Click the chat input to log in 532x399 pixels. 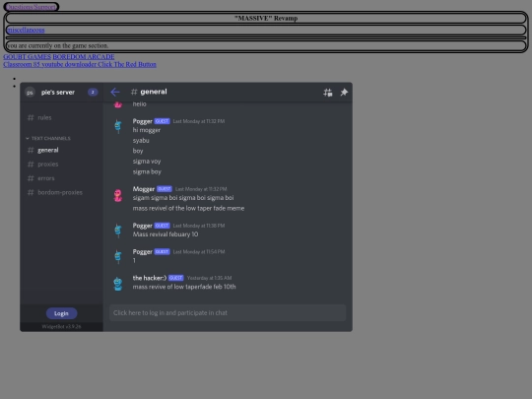pos(228,313)
